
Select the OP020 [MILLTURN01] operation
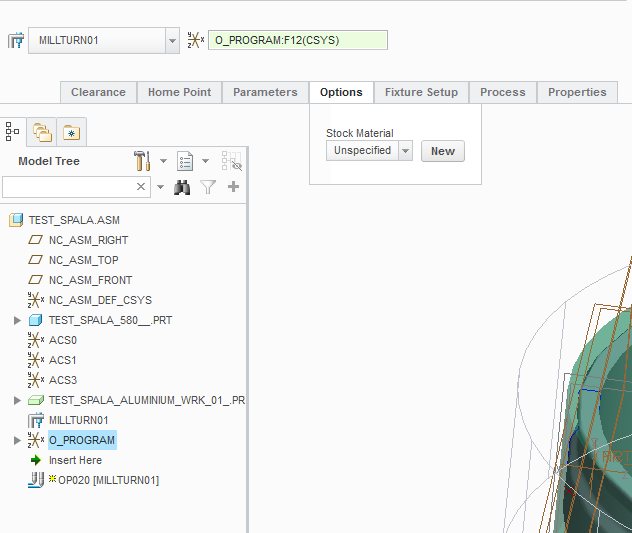click(108, 480)
